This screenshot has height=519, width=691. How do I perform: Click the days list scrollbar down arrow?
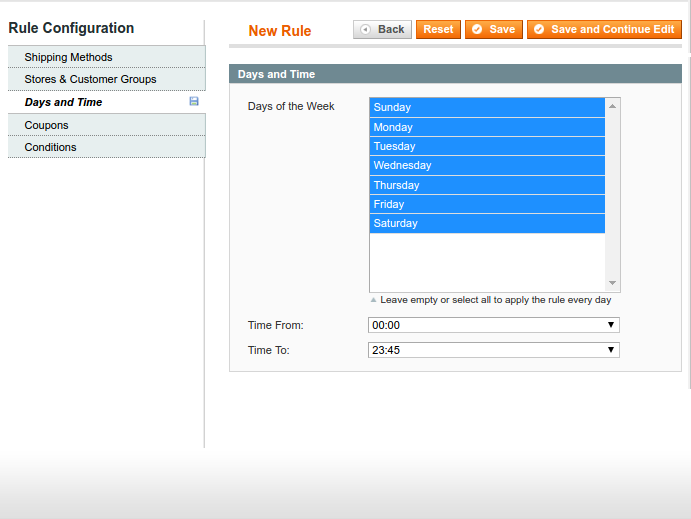tap(613, 284)
